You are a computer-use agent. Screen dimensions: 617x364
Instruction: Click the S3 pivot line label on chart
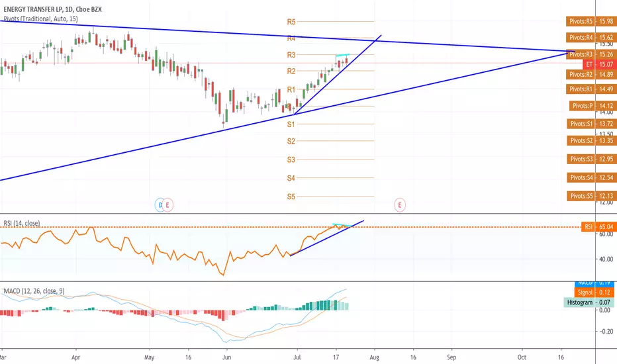291,159
